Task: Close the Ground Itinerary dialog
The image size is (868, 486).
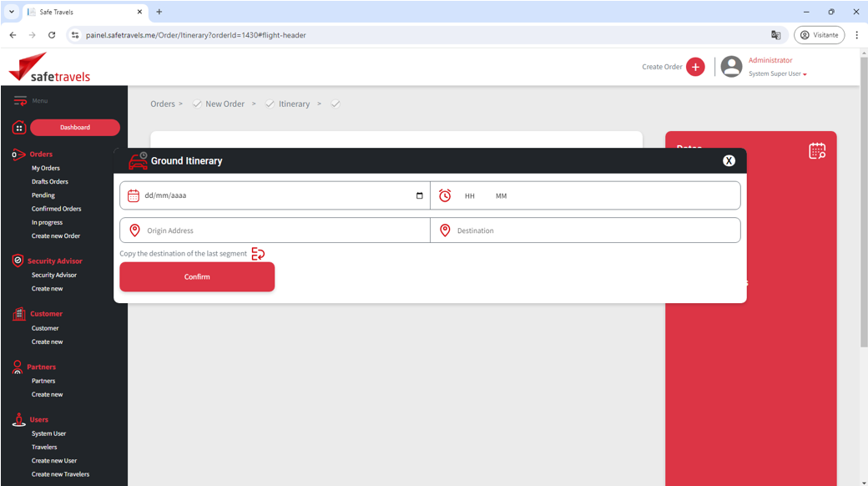Action: (x=729, y=160)
